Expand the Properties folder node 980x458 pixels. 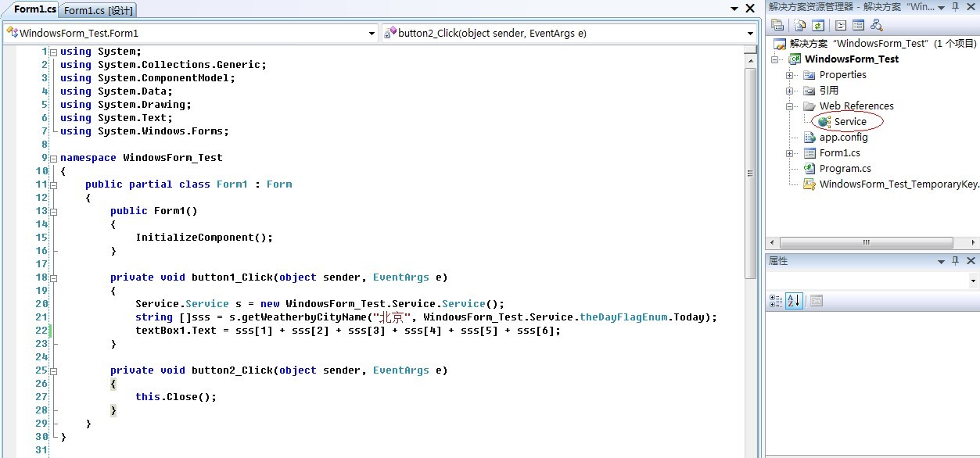[790, 75]
